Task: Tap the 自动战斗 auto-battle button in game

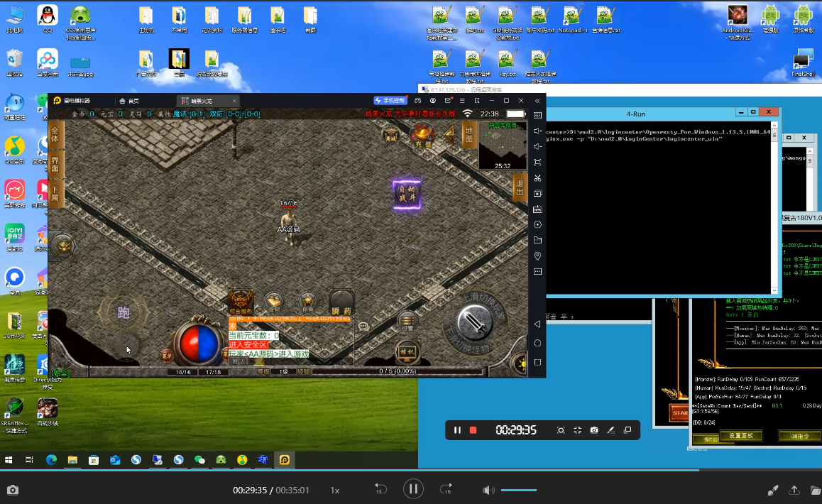Action: (407, 194)
